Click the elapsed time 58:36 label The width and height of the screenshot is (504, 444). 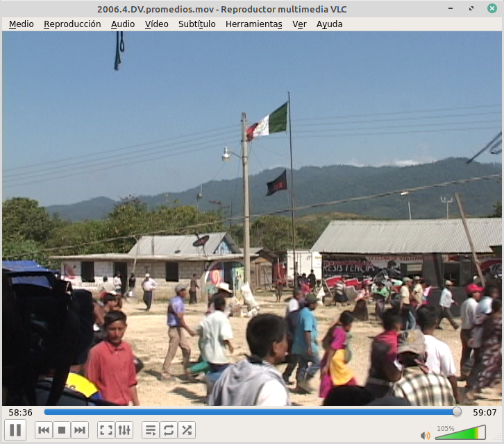coord(21,412)
